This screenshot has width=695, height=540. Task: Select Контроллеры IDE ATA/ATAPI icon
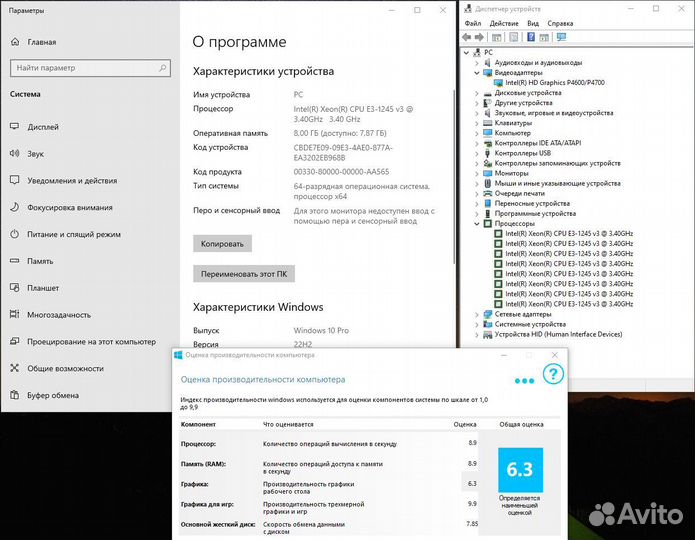tap(488, 143)
